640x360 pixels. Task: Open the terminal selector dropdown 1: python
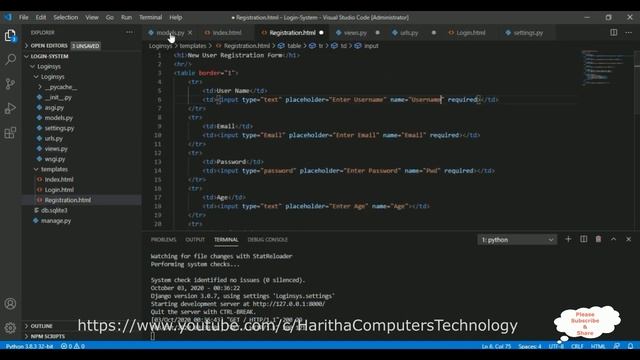(517, 240)
